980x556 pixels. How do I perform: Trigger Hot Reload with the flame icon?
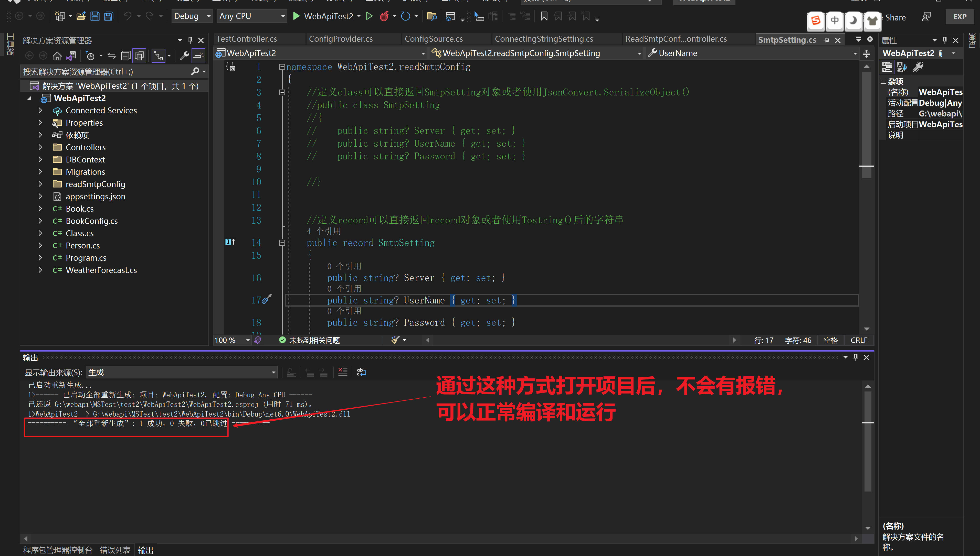(384, 16)
